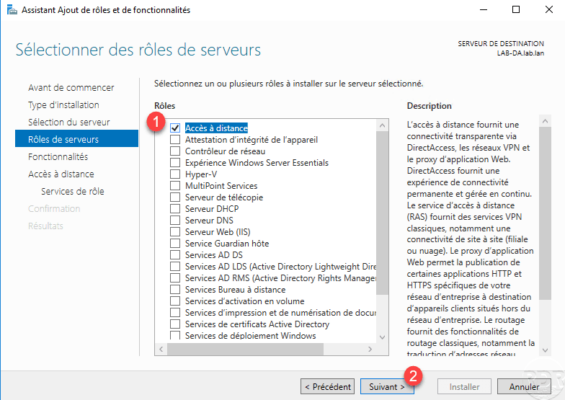Check Services Bureau à distance checkbox

pyautogui.click(x=175, y=289)
